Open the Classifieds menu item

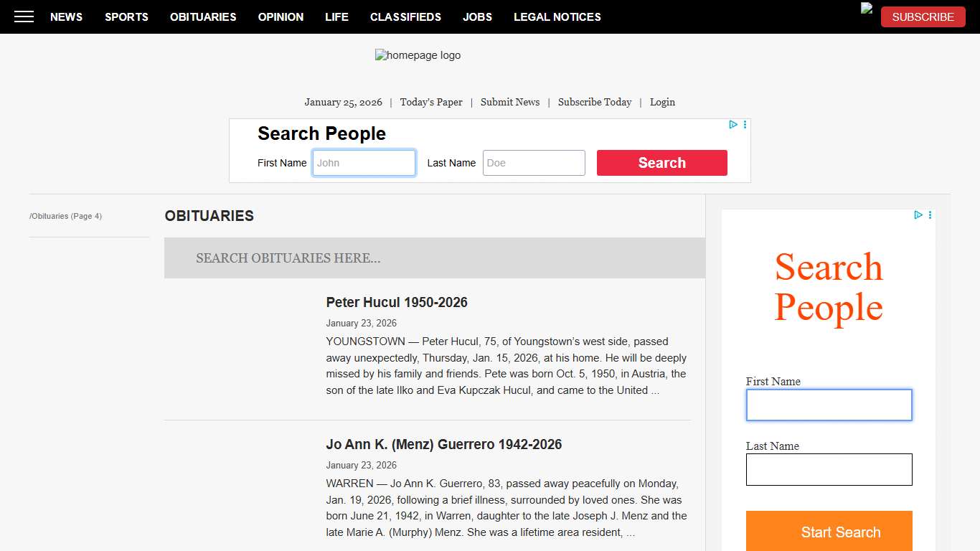(x=405, y=17)
